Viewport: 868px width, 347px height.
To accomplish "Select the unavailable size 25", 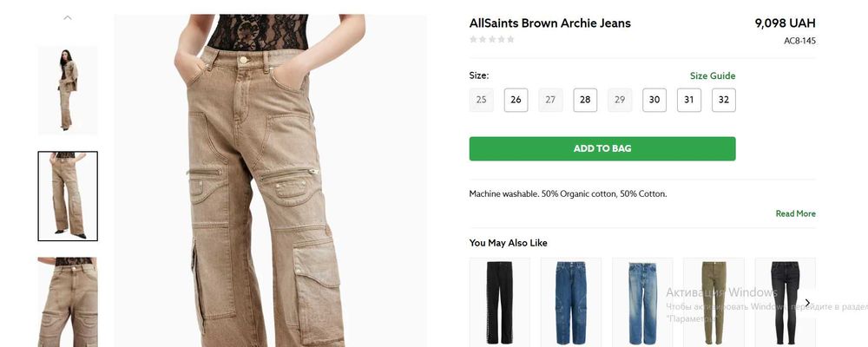I will click(482, 100).
